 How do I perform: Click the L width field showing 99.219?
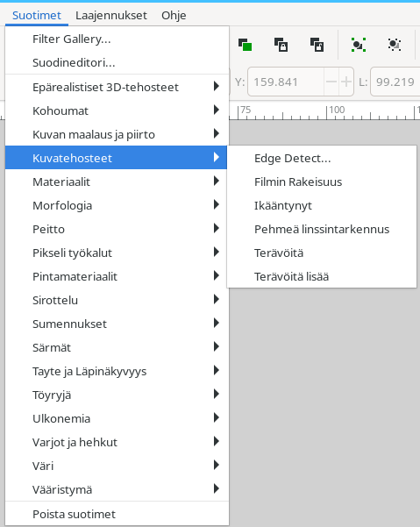(395, 82)
